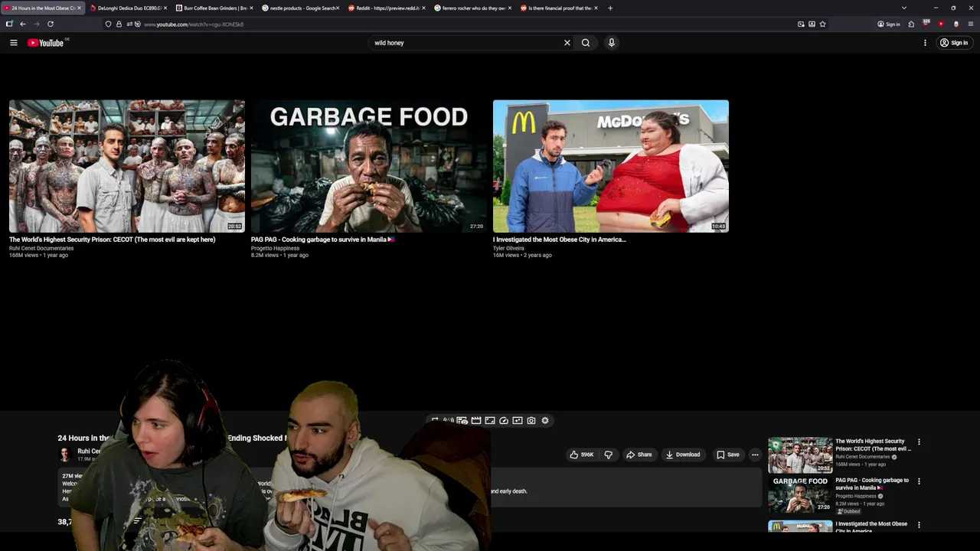Image resolution: width=980 pixels, height=551 pixels.
Task: Reload the current page
Action: pos(51,24)
